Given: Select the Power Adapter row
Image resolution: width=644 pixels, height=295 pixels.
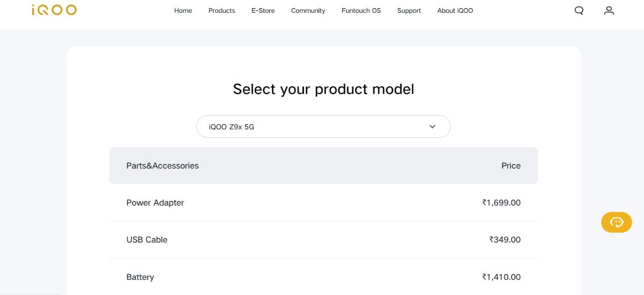Looking at the screenshot, I should (x=155, y=203).
